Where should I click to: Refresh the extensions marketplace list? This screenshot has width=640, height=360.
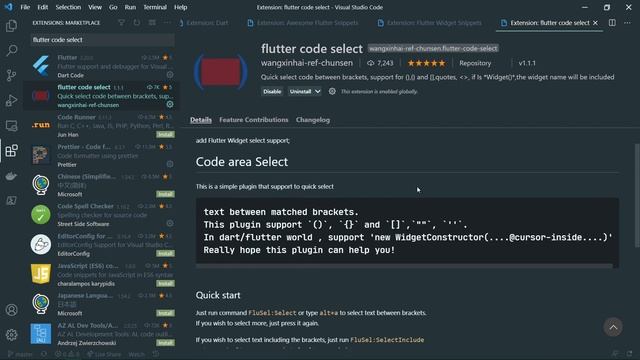click(x=137, y=23)
